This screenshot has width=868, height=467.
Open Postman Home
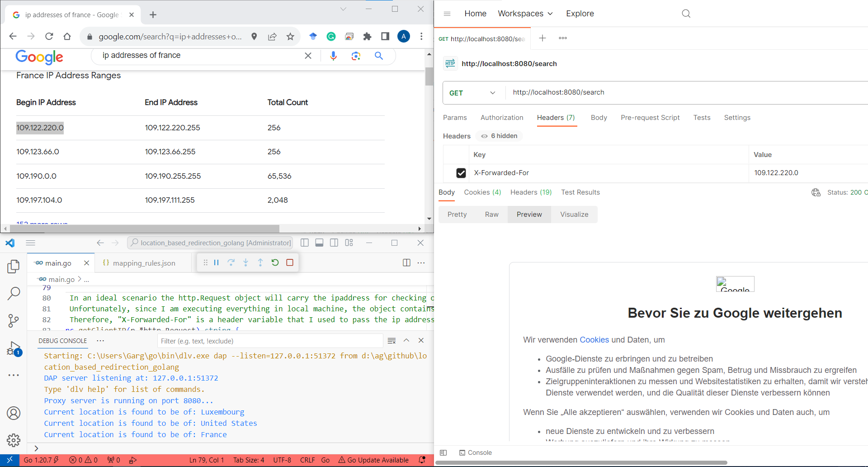(x=475, y=14)
